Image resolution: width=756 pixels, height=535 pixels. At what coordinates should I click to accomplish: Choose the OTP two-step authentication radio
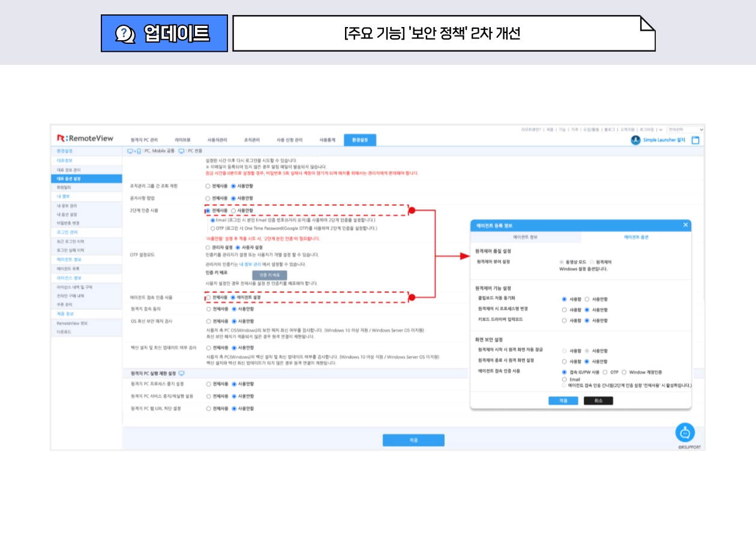pos(213,228)
